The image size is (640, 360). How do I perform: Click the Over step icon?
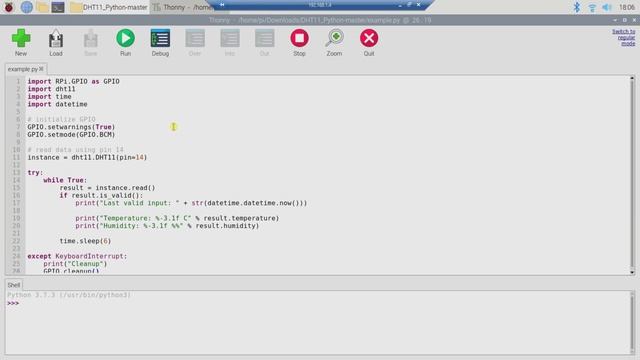click(195, 42)
